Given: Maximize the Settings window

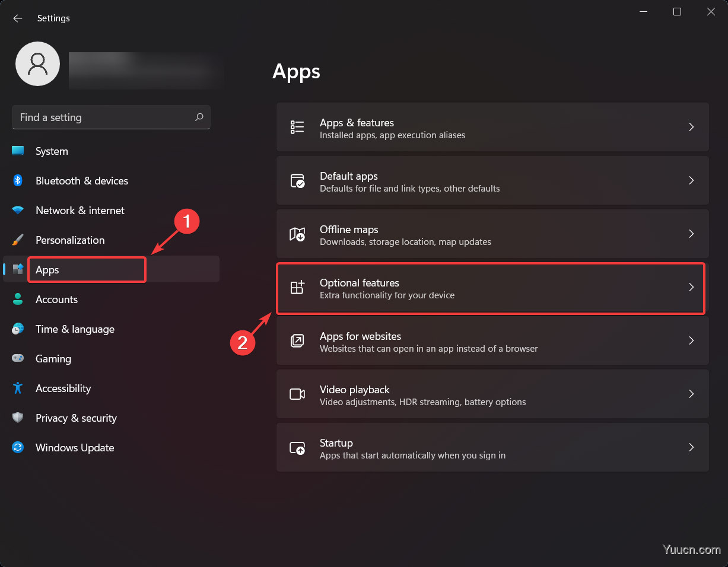Looking at the screenshot, I should (x=677, y=12).
